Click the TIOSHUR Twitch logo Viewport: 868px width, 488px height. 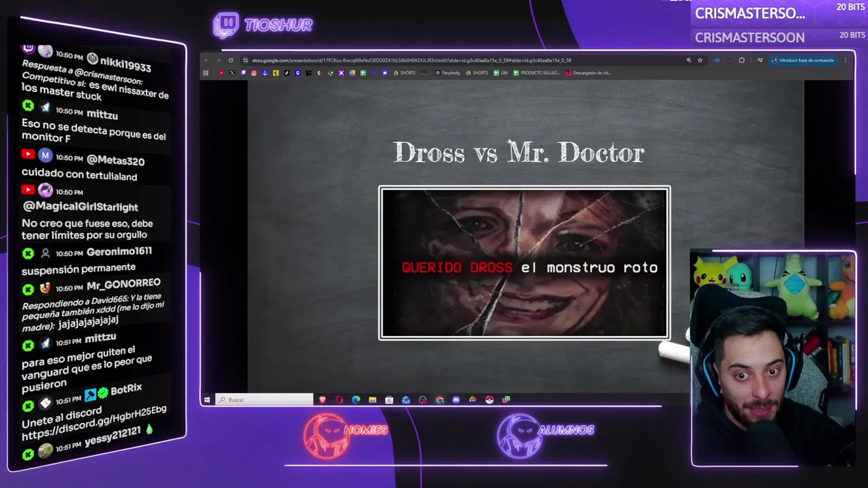[263, 25]
